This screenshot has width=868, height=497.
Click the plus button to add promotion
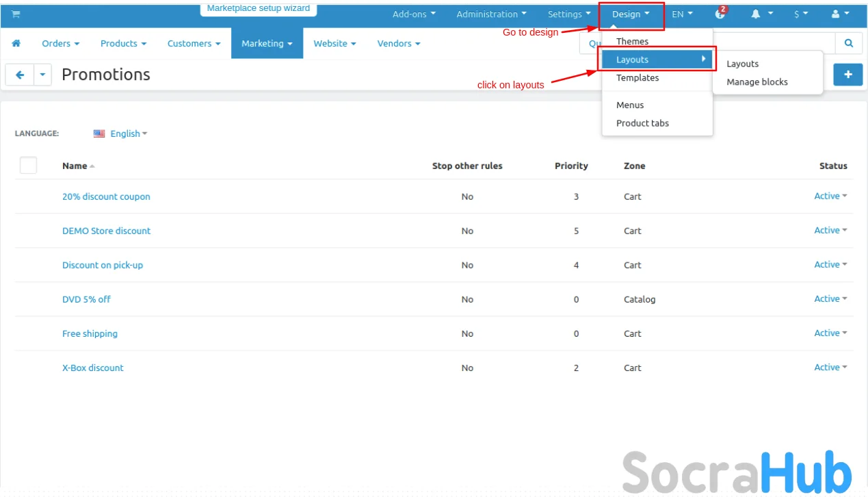point(847,75)
